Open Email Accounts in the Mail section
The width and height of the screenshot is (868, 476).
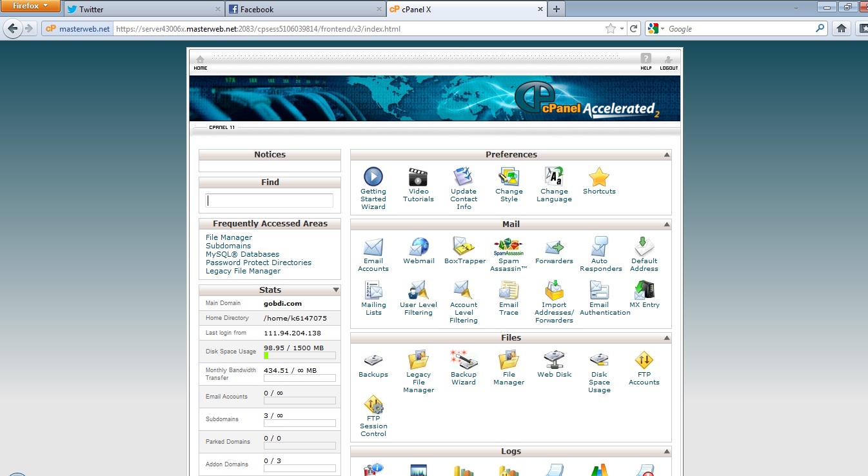[373, 247]
